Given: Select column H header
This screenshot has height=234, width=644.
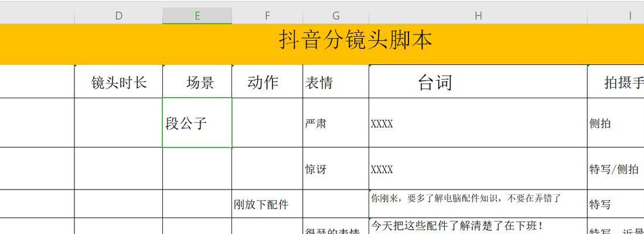Looking at the screenshot, I should (x=478, y=16).
